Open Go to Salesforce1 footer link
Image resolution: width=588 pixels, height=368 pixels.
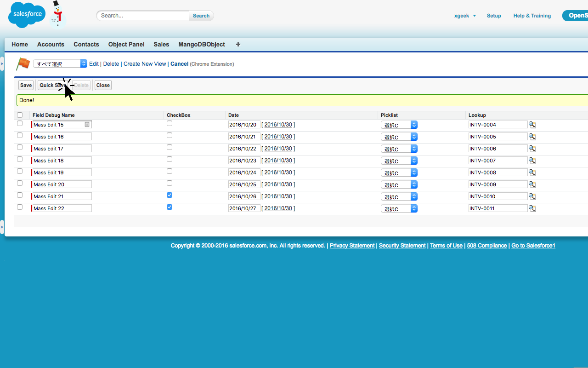coord(533,246)
